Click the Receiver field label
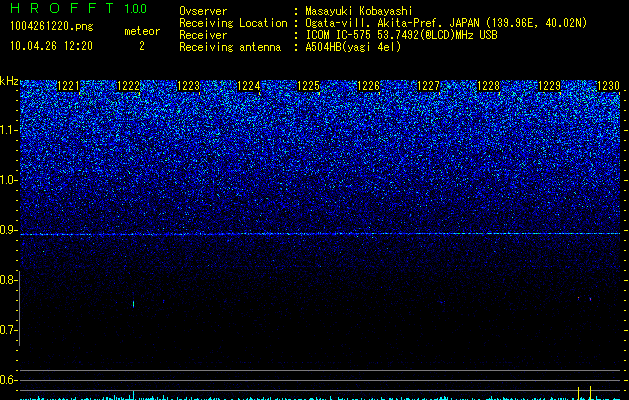Screen dimensions: 629x400 [x=203, y=35]
